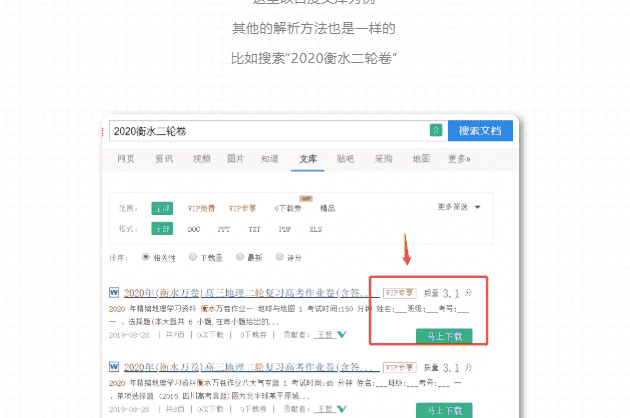
Task: Filter by 0下载券 documents
Action: pos(288,208)
